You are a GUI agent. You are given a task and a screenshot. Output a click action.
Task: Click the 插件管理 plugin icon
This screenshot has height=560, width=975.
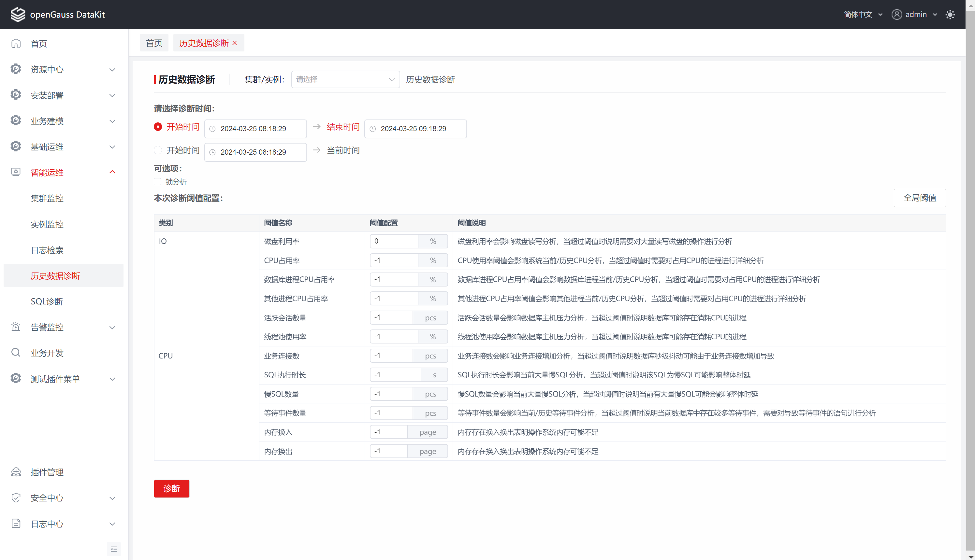pos(16,472)
